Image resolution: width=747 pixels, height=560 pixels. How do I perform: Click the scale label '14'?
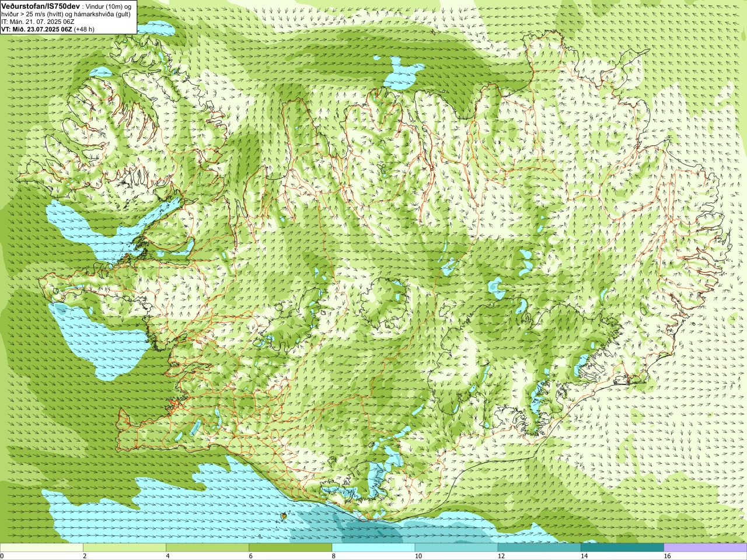click(x=584, y=556)
